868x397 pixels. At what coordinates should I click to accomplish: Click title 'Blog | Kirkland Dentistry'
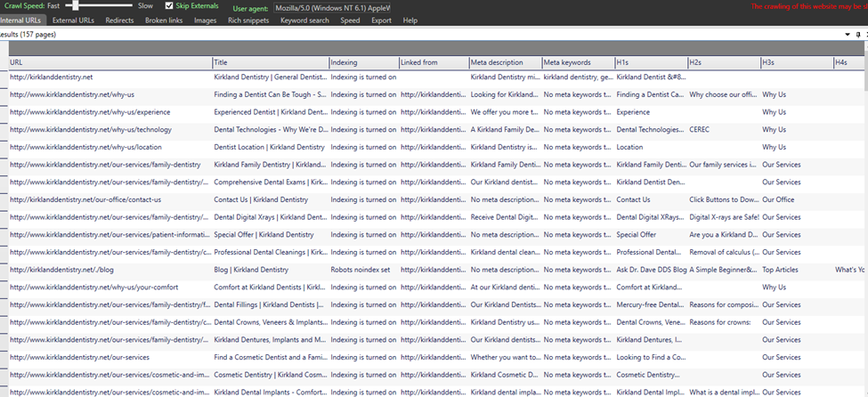pyautogui.click(x=251, y=270)
